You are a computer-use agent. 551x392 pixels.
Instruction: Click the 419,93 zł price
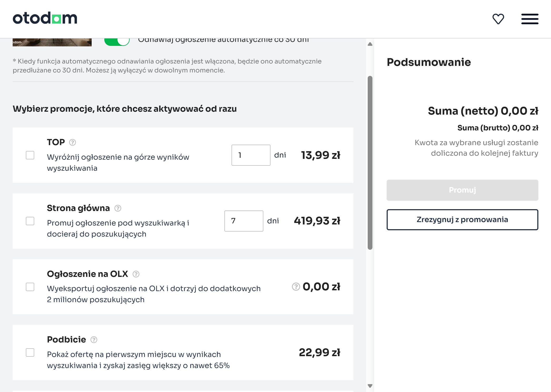317,221
